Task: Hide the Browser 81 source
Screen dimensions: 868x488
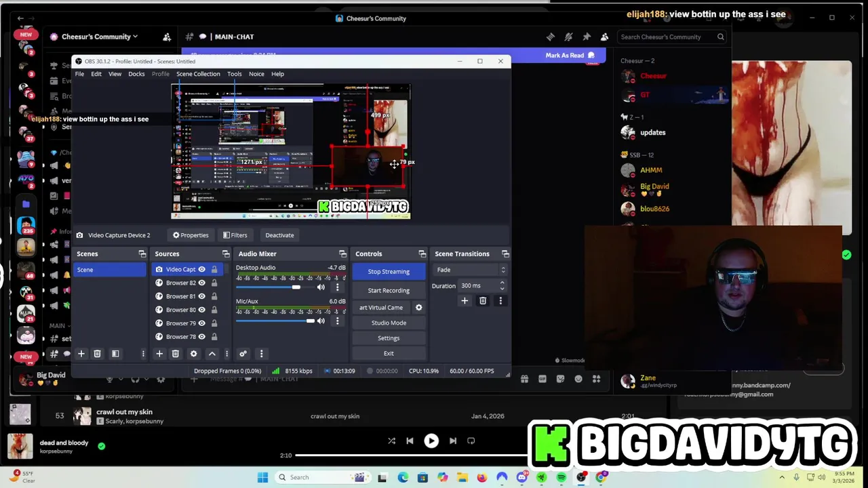Action: 201,296
